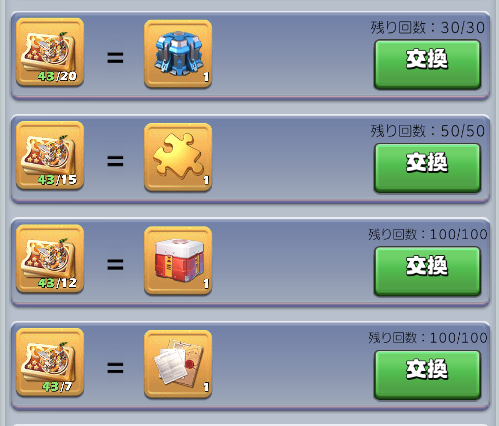499x426 pixels.
Task: Tap the food ticket icon showing 43/20
Action: [50, 52]
